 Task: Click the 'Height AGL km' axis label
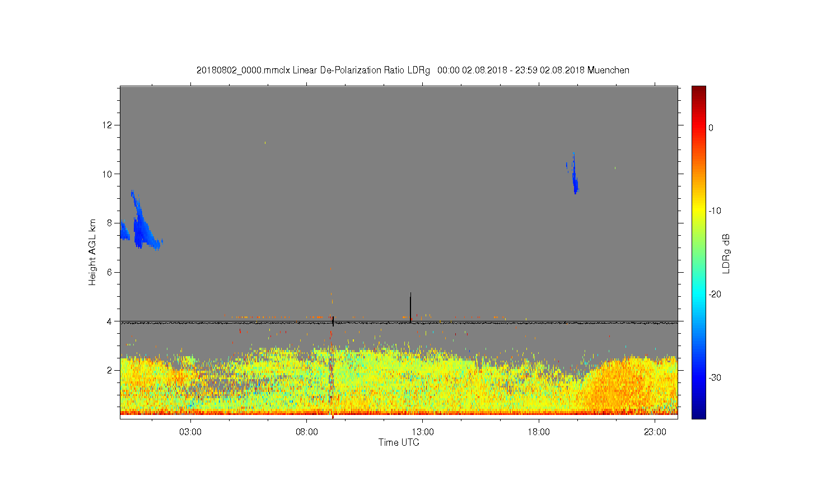coord(92,252)
